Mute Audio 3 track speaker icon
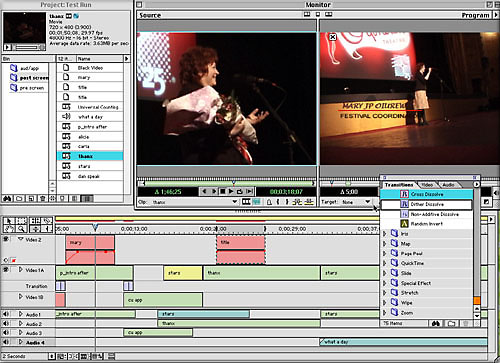Screen dimensions: 500x363 tap(6, 333)
